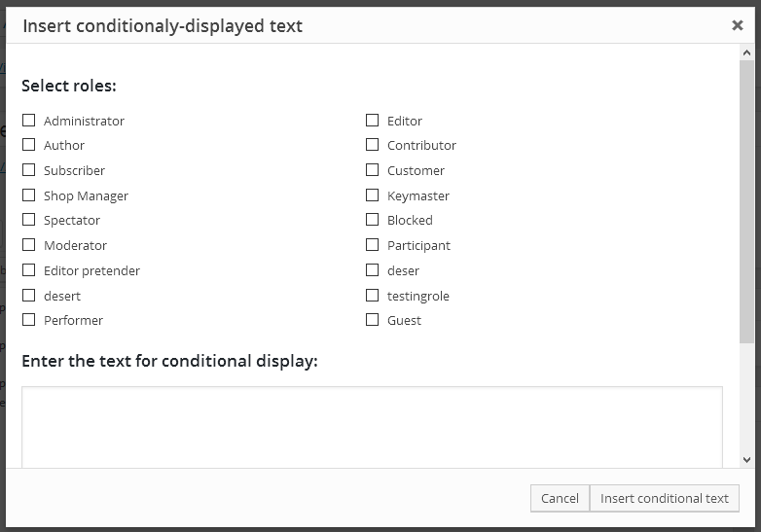Screen dimensions: 761x532
Task: Focus the conditional display text area
Action: (x=373, y=427)
